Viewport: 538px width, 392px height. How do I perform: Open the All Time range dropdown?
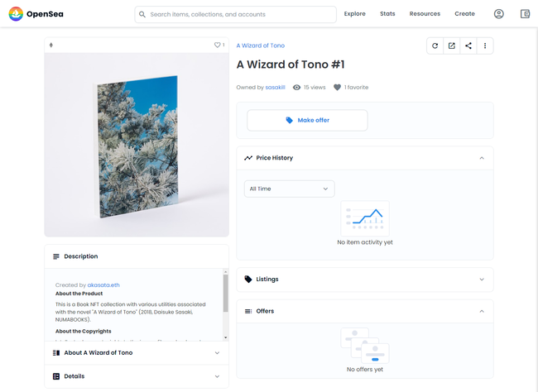(290, 189)
